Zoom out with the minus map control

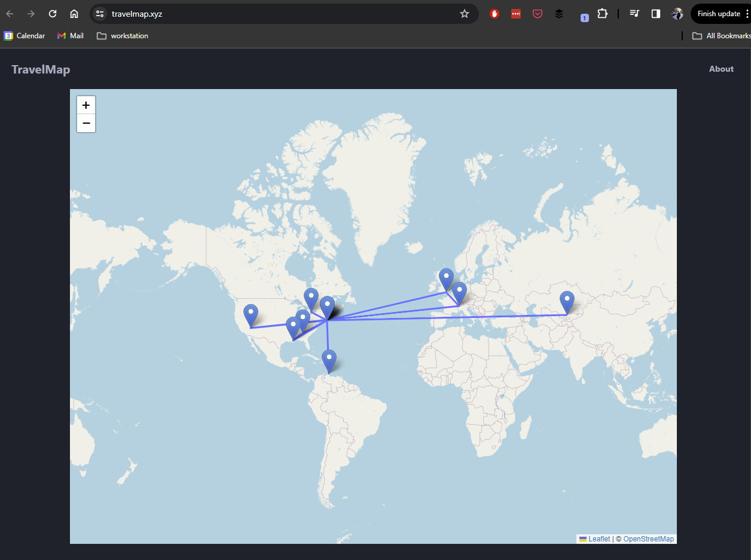[86, 123]
